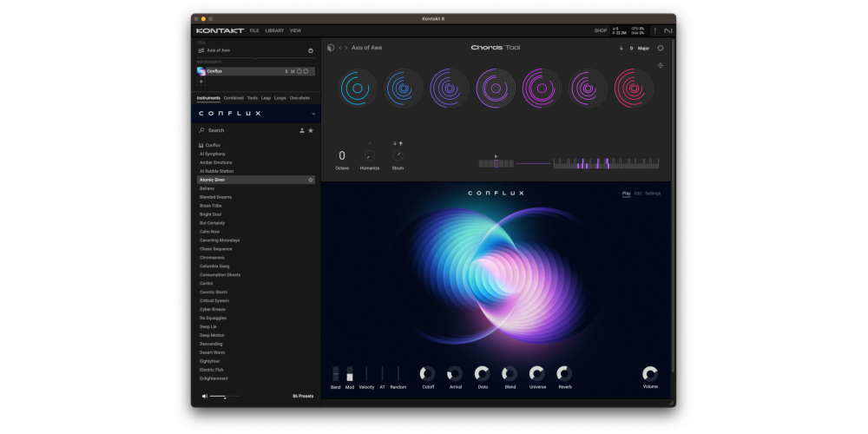Trigger the cyan first chord circle
Viewport: 868px width, 434px height.
pyautogui.click(x=358, y=88)
